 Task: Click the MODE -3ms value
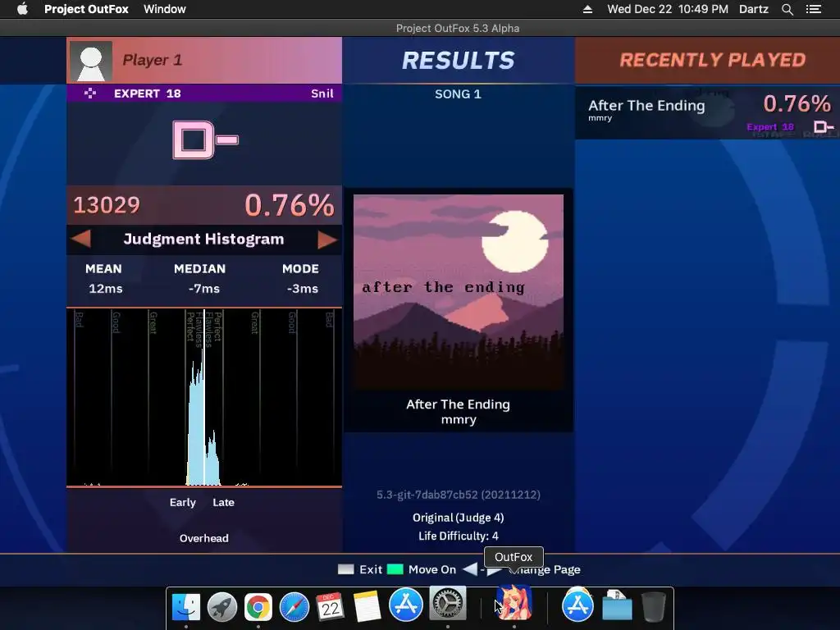[302, 289]
